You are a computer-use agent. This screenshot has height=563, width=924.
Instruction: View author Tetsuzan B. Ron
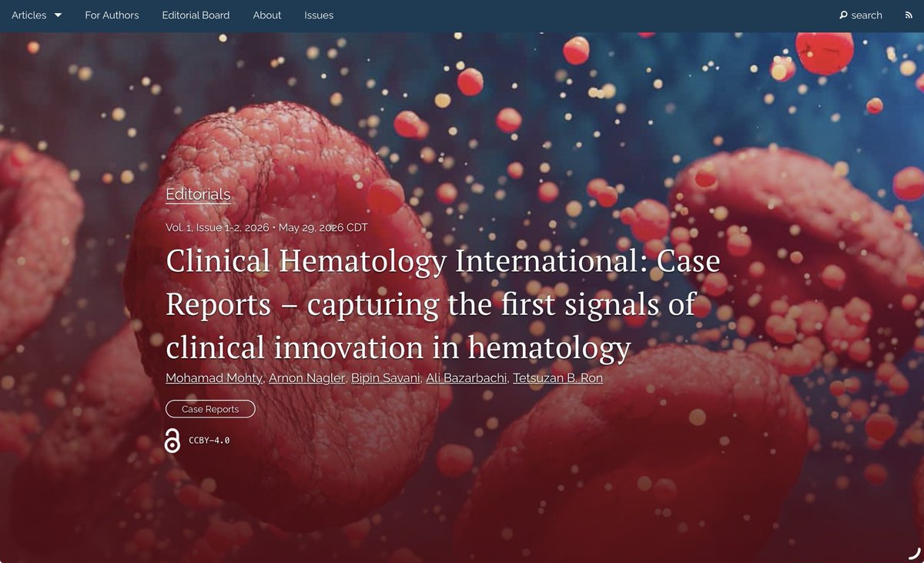558,378
